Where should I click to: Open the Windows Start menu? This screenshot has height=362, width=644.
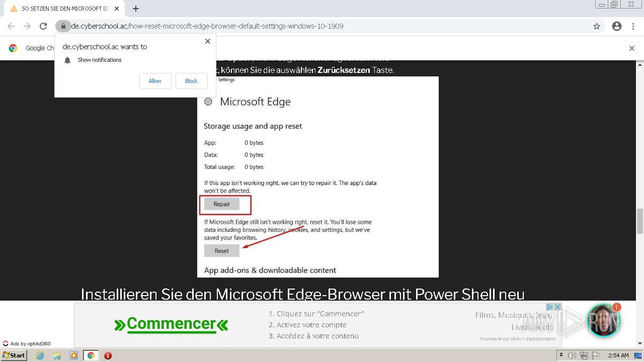coord(14,355)
